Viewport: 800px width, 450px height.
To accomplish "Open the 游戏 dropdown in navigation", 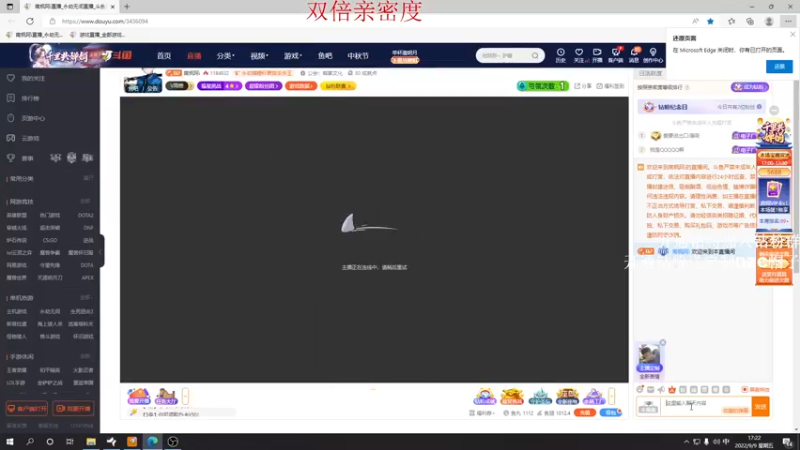I will (x=293, y=56).
